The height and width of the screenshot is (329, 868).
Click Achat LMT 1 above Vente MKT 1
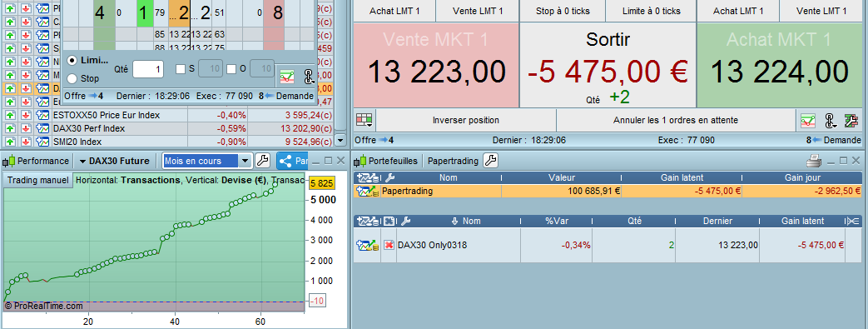pos(394,11)
